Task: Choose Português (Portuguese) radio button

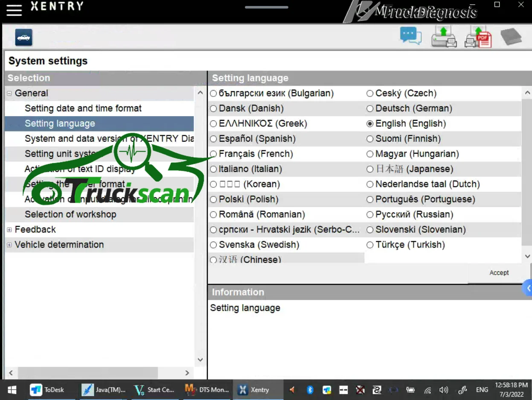Action: [x=370, y=199]
